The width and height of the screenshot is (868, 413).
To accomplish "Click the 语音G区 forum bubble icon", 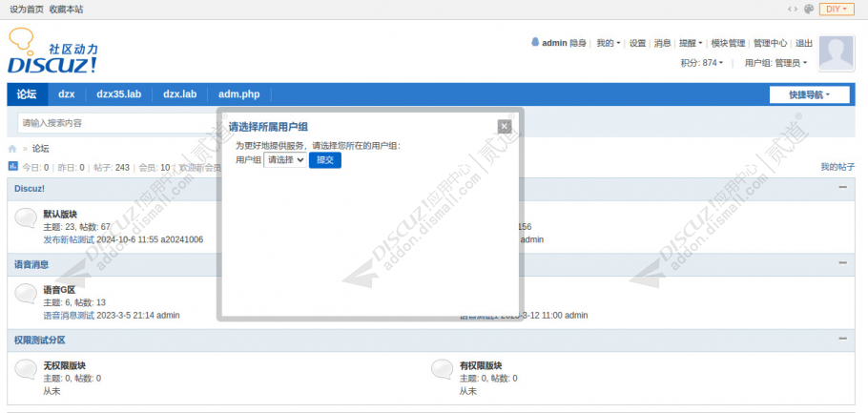I will pos(26,294).
